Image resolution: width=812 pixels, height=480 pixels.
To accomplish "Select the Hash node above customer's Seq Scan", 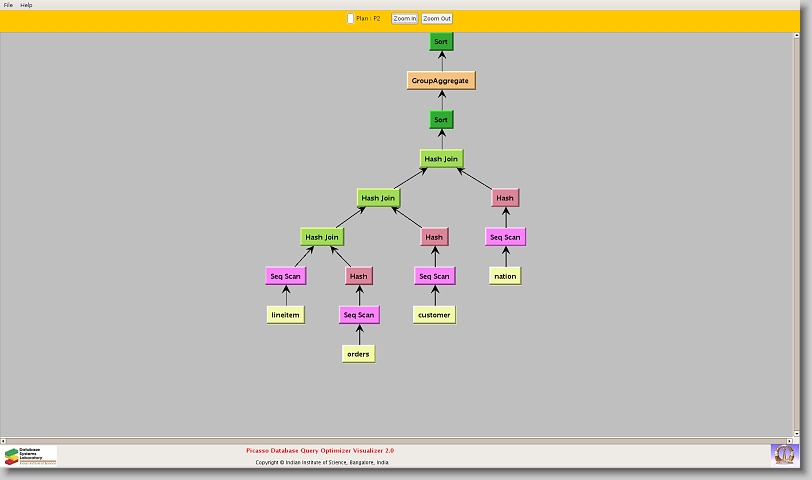I will click(x=434, y=237).
